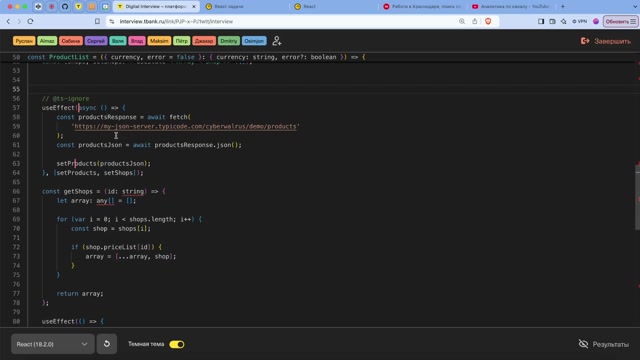Screen dimensions: 640x360
Task: Open the pinned orange square tab
Action: (x=92, y=7)
